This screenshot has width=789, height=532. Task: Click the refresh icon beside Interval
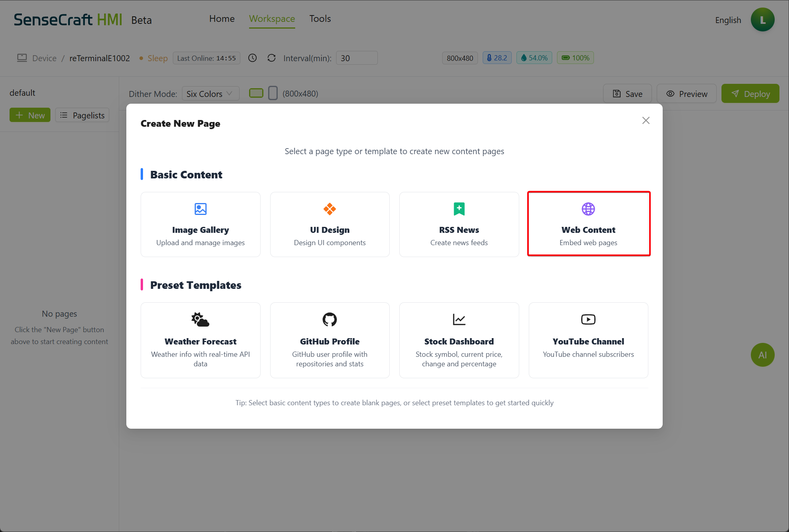[x=271, y=58]
